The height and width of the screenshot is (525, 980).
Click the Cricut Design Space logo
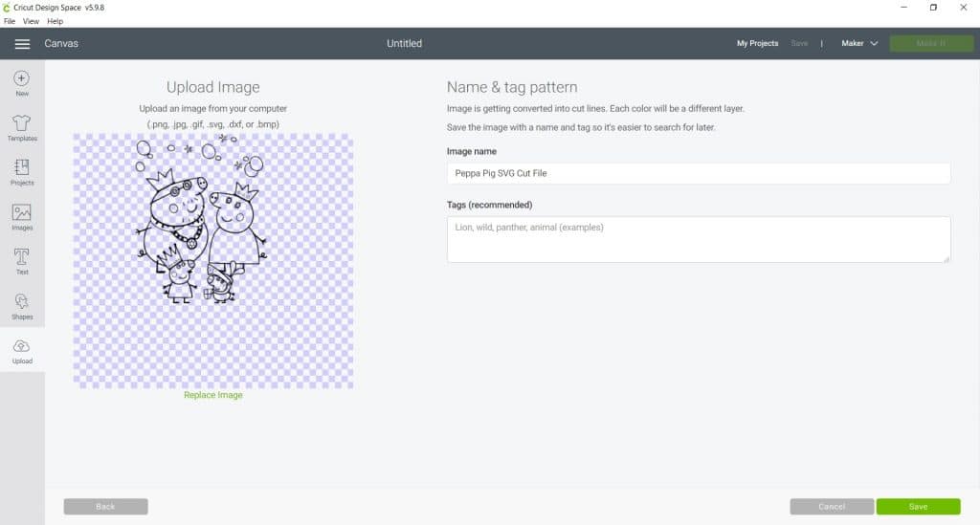pos(7,8)
